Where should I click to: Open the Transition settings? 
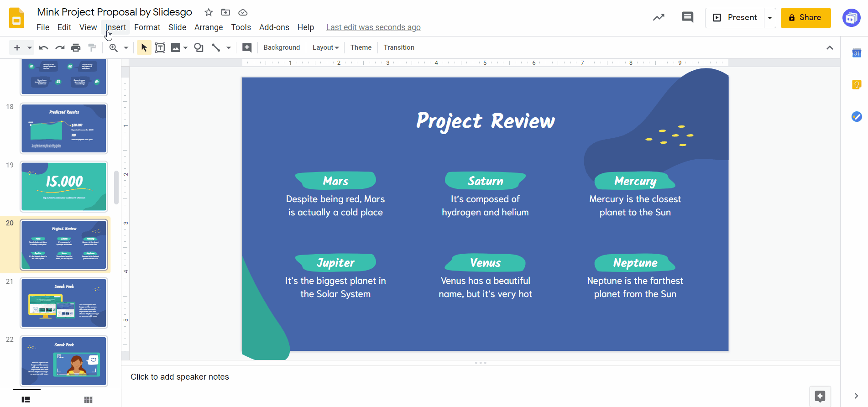399,47
